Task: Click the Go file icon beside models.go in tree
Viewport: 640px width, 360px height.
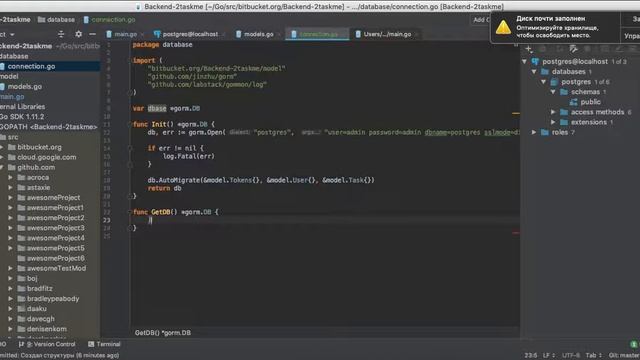Action: pyautogui.click(x=2, y=87)
